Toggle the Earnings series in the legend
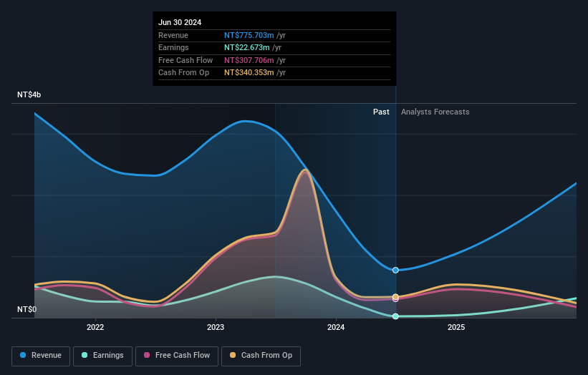 pos(102,356)
